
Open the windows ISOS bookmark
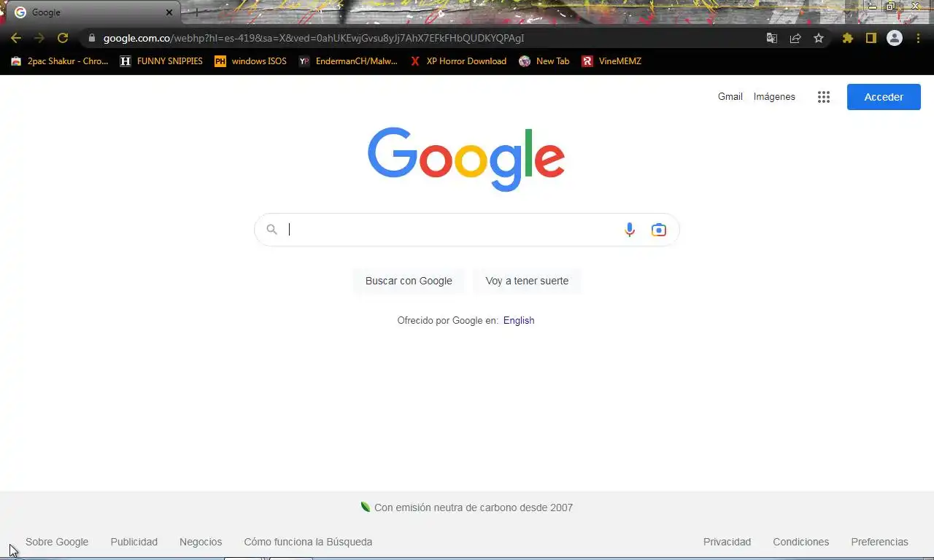[250, 61]
